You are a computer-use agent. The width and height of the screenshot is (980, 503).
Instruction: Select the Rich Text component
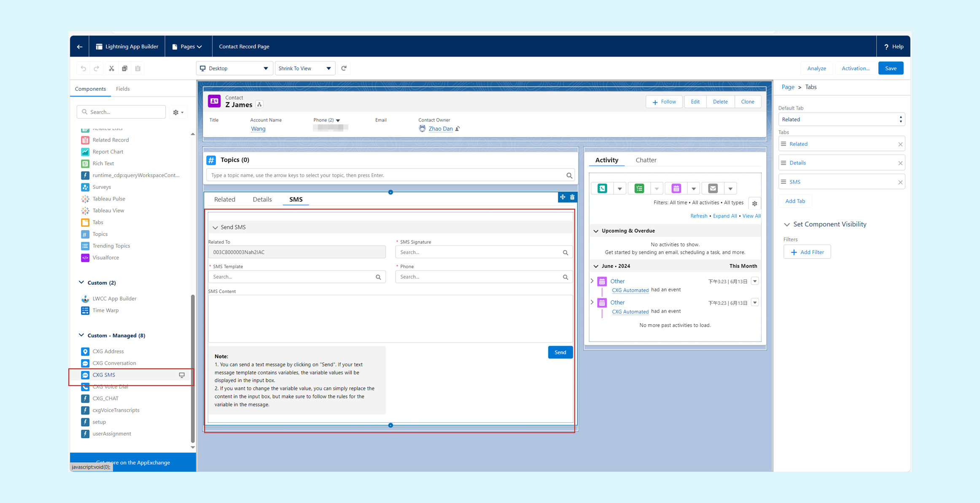coord(103,164)
